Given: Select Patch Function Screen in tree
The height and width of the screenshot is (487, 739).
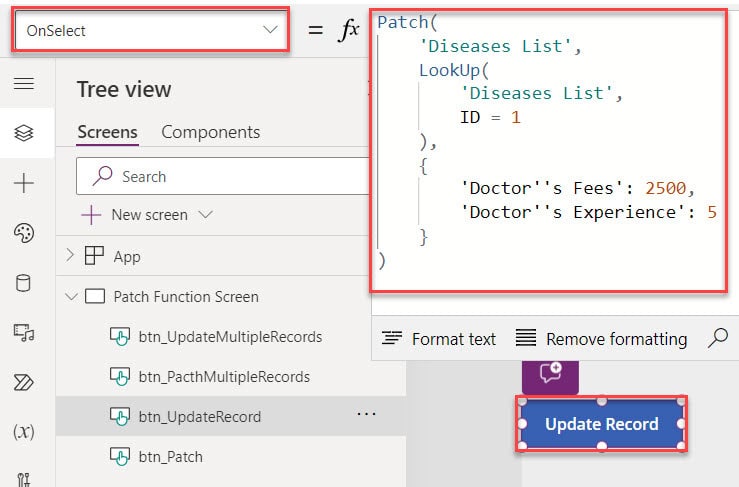Looking at the screenshot, I should click(x=186, y=297).
